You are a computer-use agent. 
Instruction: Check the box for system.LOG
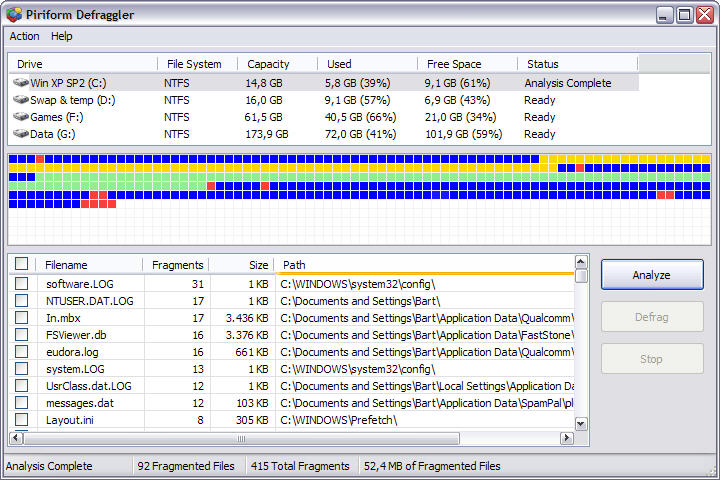pyautogui.click(x=21, y=368)
